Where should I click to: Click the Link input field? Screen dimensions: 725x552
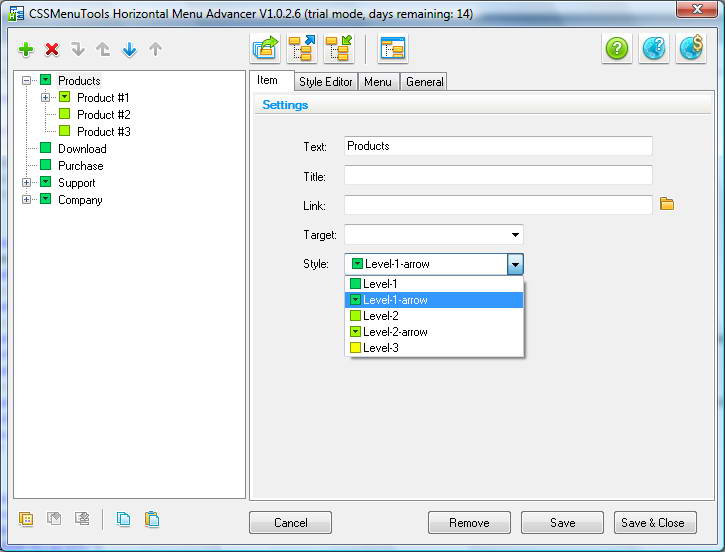(498, 205)
